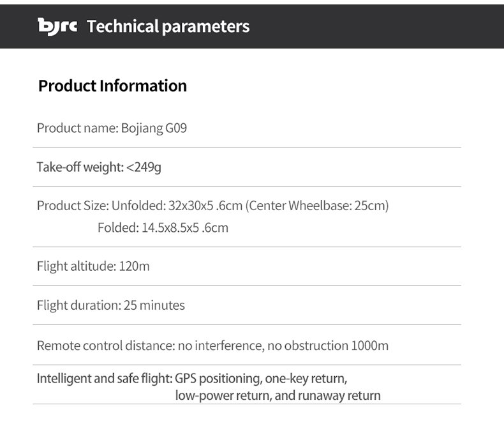Select the "(Center Wheelbase: 25cm)" text
The image size is (504, 426).
[317, 206]
